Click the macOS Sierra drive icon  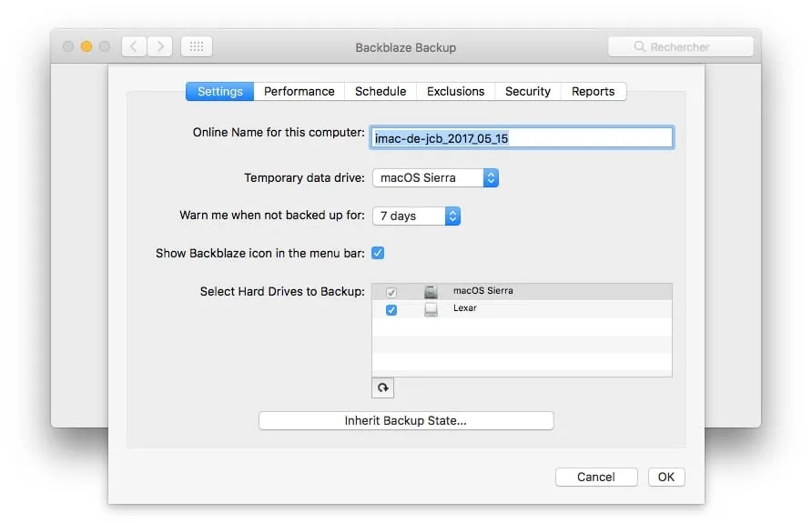[x=431, y=292]
